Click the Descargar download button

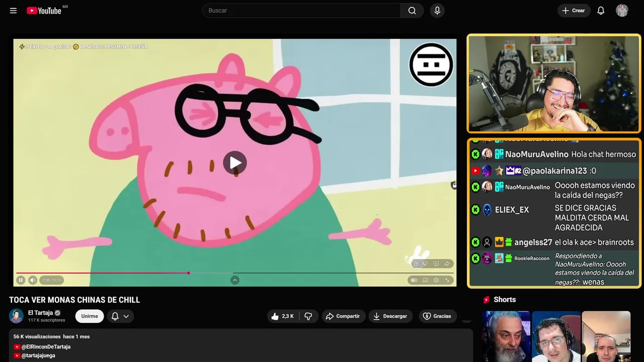coord(390,316)
